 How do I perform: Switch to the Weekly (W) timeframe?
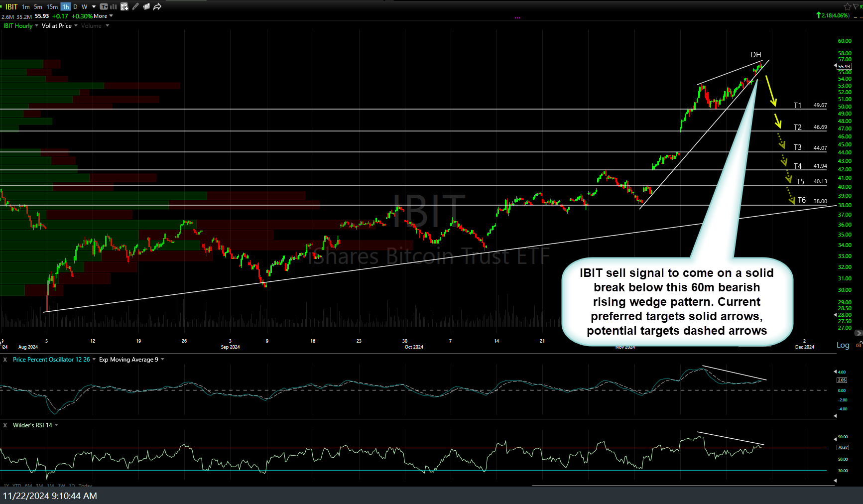point(84,6)
